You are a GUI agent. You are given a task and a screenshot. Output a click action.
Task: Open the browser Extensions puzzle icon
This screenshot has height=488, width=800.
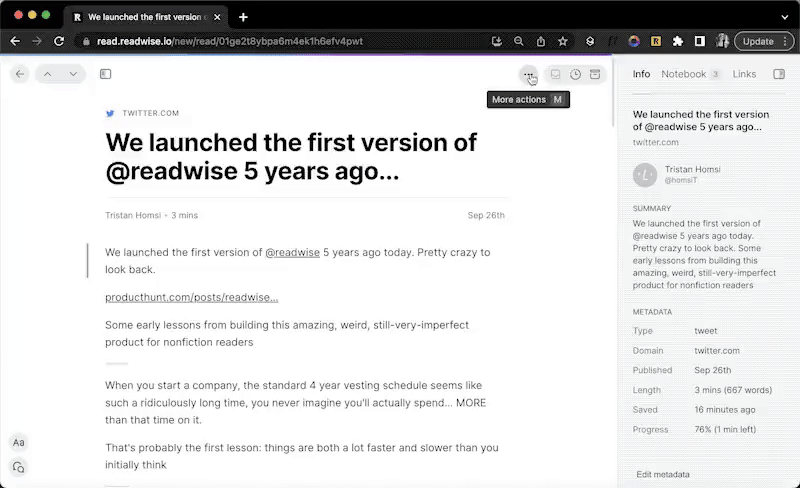tap(678, 41)
